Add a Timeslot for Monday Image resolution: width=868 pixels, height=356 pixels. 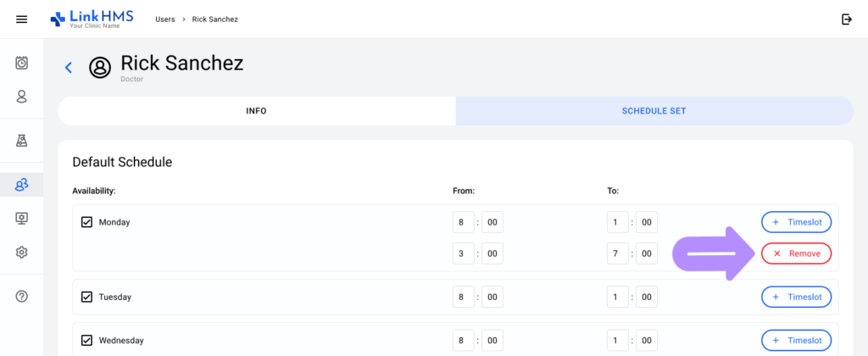click(x=796, y=222)
